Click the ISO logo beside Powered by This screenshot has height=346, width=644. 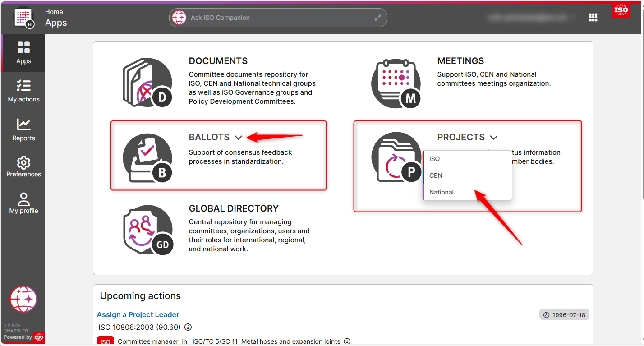click(x=39, y=337)
